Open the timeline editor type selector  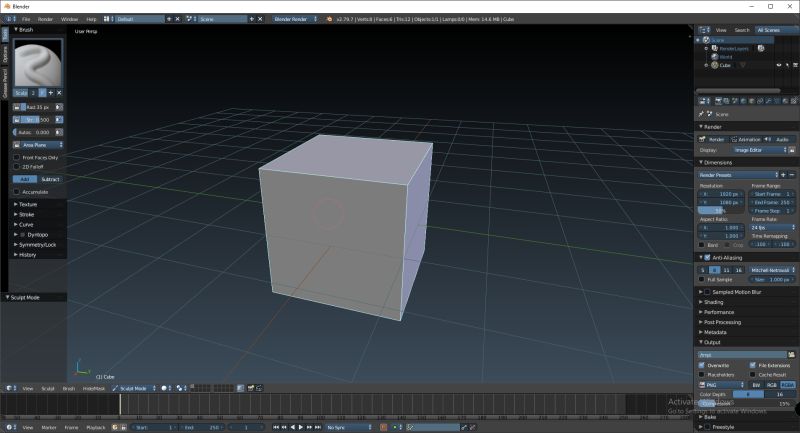click(11, 427)
